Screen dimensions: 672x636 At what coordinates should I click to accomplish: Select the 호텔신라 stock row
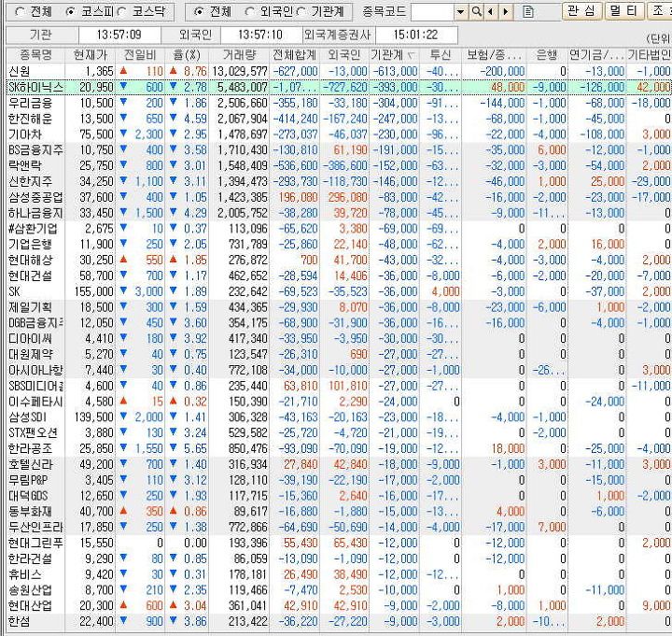pos(339,464)
